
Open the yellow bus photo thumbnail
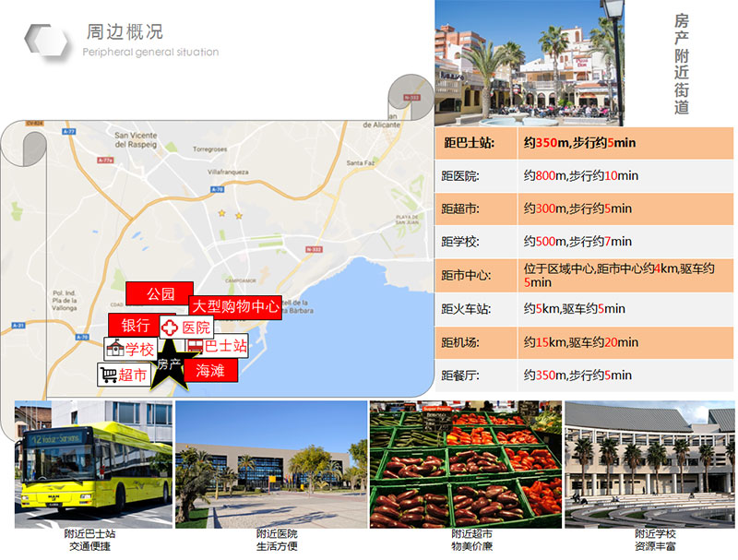tap(93, 464)
